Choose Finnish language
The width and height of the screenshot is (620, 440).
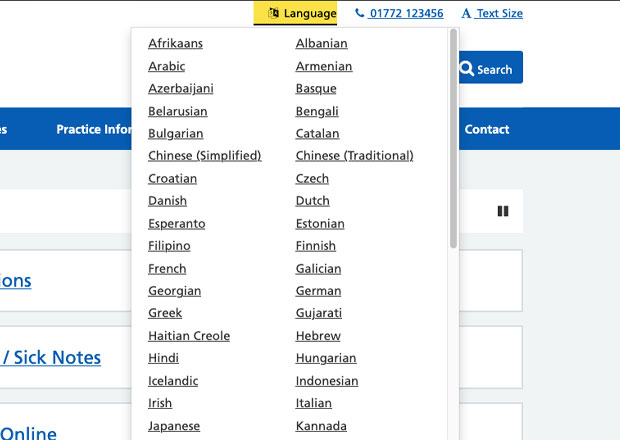(x=316, y=246)
